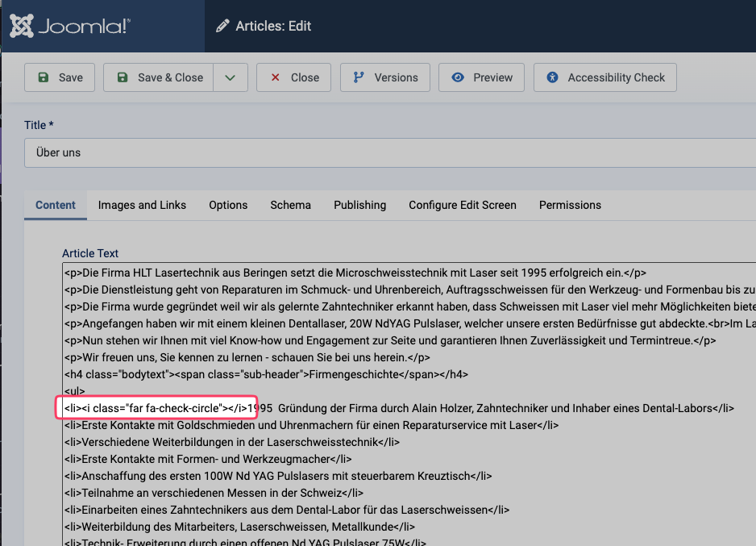Click line starting "<p>Die Firma wurde gegründet"
This screenshot has height=546, width=756.
click(409, 306)
